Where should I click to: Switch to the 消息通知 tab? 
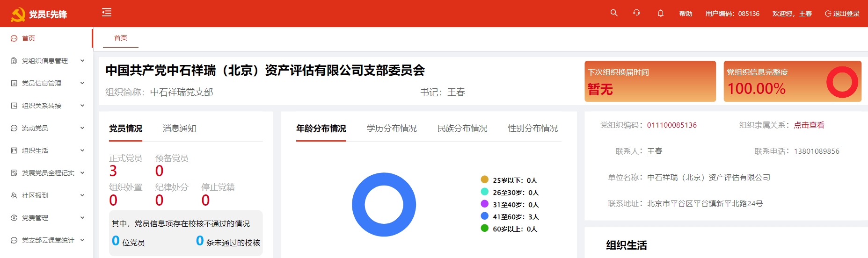click(x=179, y=129)
